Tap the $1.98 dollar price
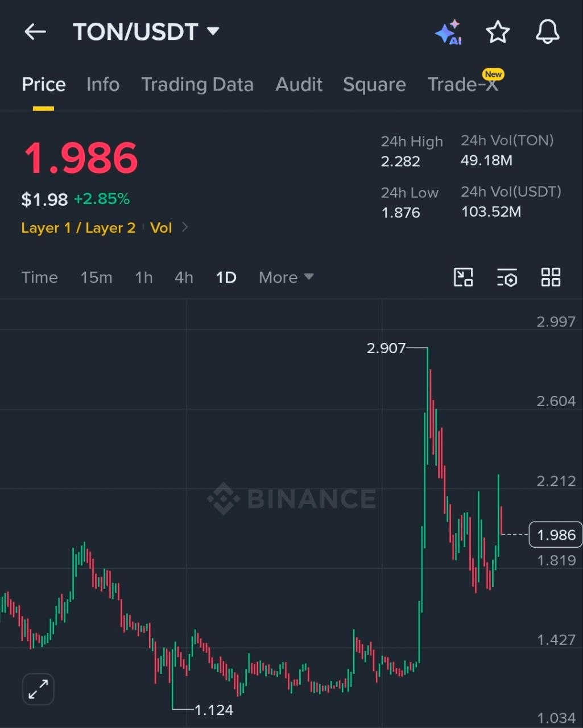 (44, 200)
